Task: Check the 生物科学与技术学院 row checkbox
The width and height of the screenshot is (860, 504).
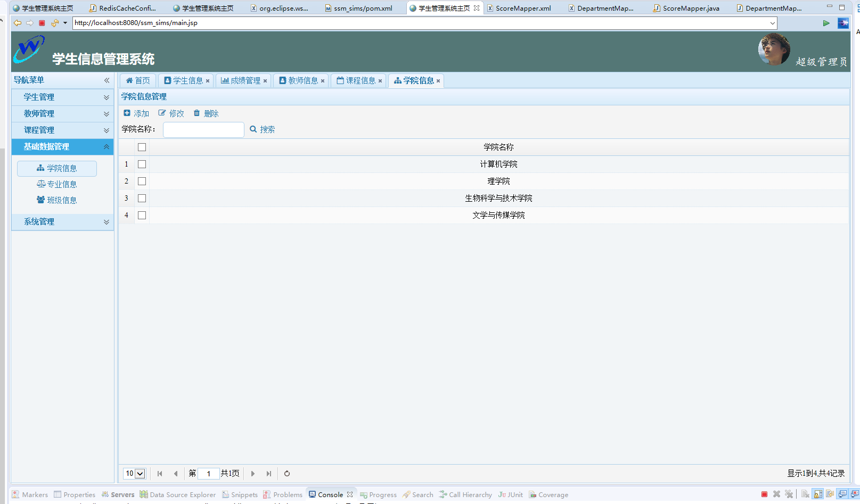Action: (x=142, y=199)
